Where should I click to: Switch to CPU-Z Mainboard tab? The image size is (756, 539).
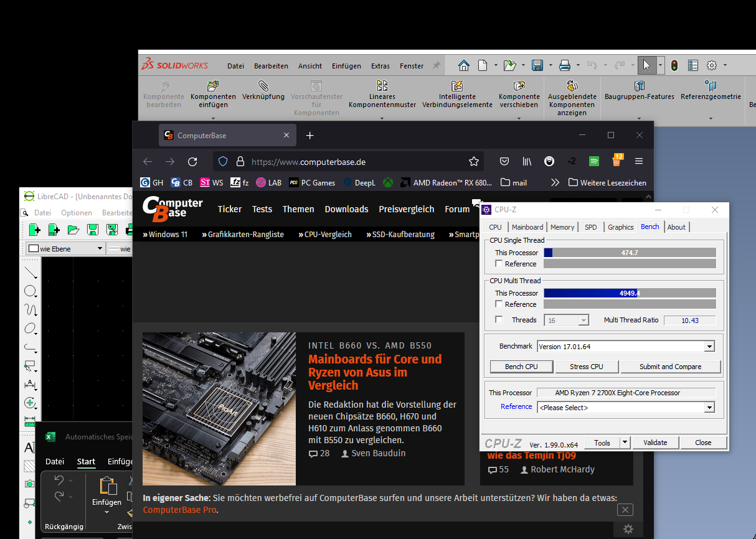pyautogui.click(x=527, y=227)
